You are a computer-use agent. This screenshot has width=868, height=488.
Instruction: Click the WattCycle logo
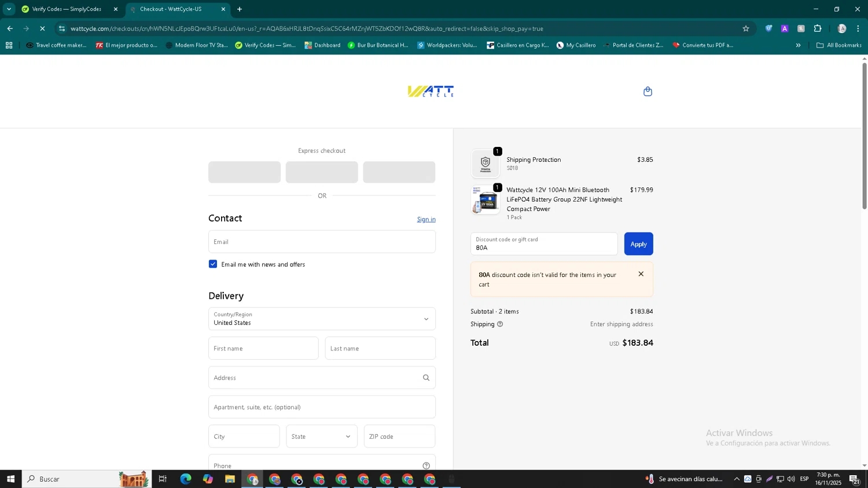[431, 91]
